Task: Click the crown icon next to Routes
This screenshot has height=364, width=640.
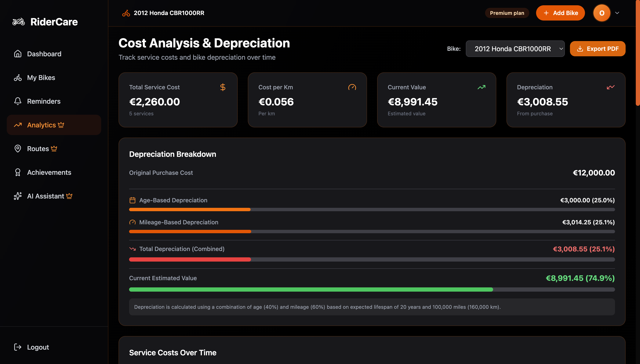Action: [54, 149]
